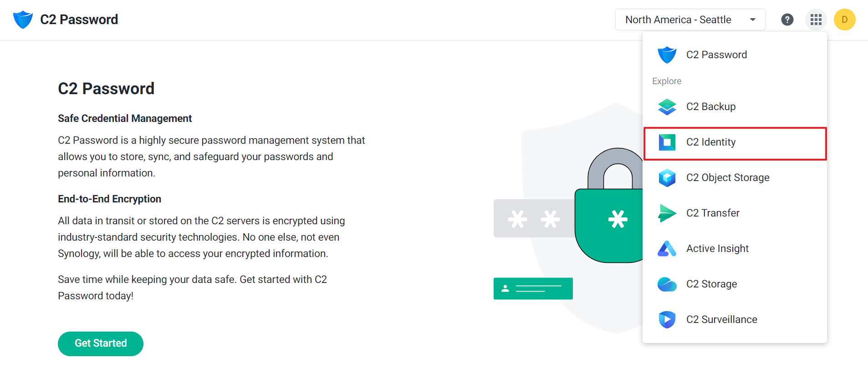Select the C2 Object Storage icon
The width and height of the screenshot is (868, 388).
667,177
